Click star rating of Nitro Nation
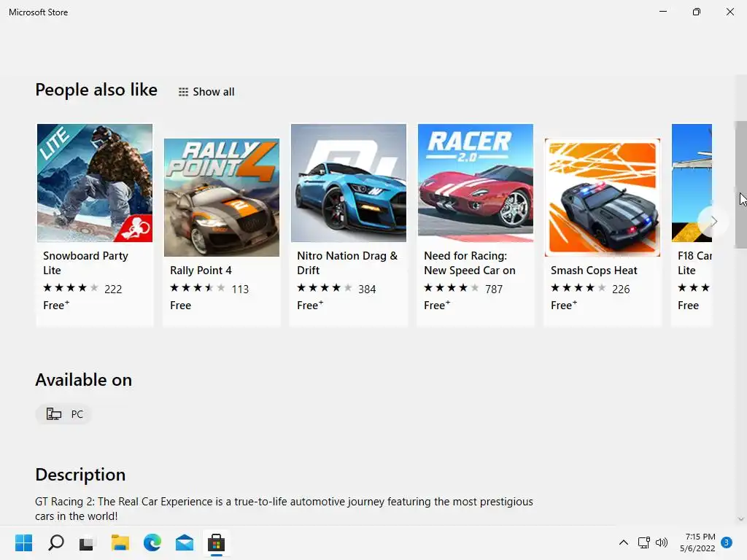Viewport: 747px width, 560px height. click(325, 287)
